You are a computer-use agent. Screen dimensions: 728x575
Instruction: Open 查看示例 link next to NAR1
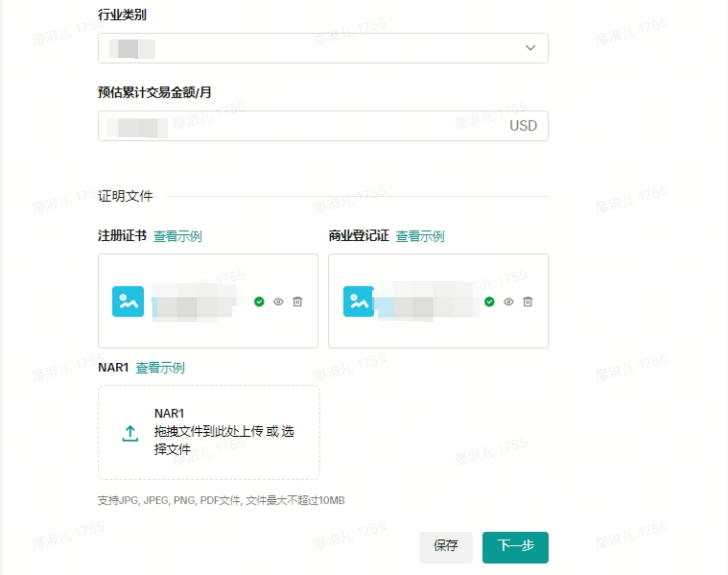click(160, 368)
